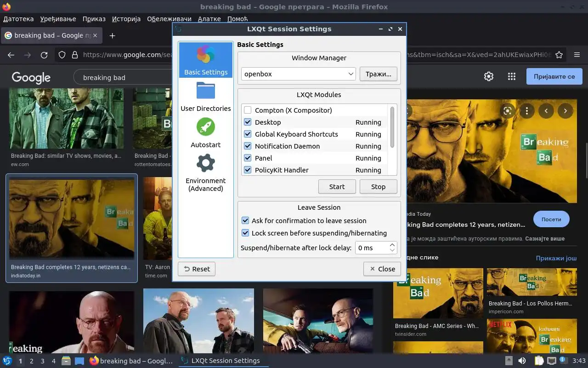
Task: Open three-dot menu on image preview
Action: [527, 110]
